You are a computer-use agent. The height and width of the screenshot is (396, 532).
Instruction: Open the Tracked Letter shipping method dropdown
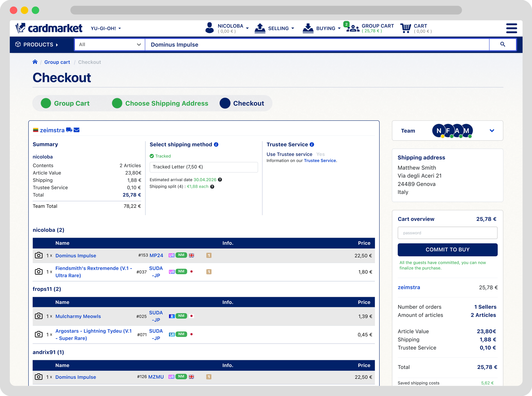click(203, 167)
